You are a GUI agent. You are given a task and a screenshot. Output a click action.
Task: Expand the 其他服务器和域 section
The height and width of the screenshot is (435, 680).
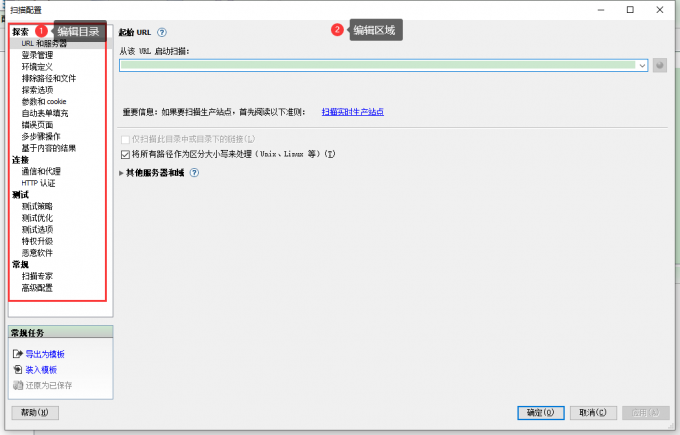tap(121, 172)
